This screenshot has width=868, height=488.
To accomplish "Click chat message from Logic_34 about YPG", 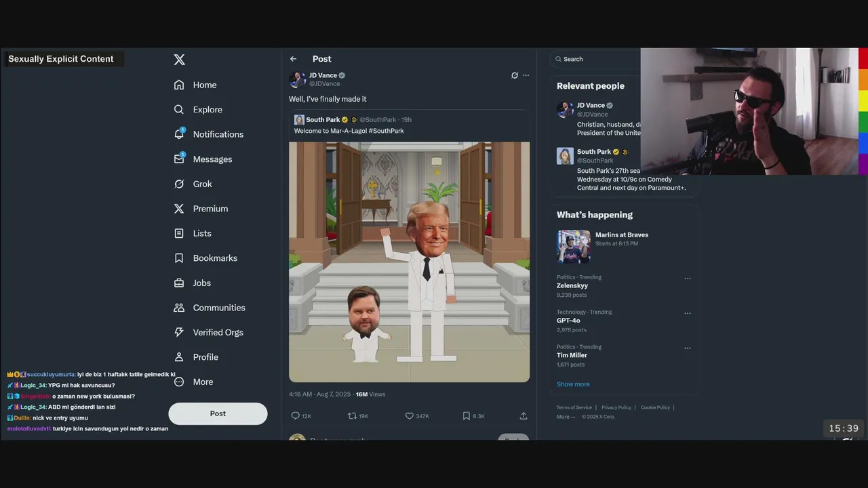I will click(61, 385).
